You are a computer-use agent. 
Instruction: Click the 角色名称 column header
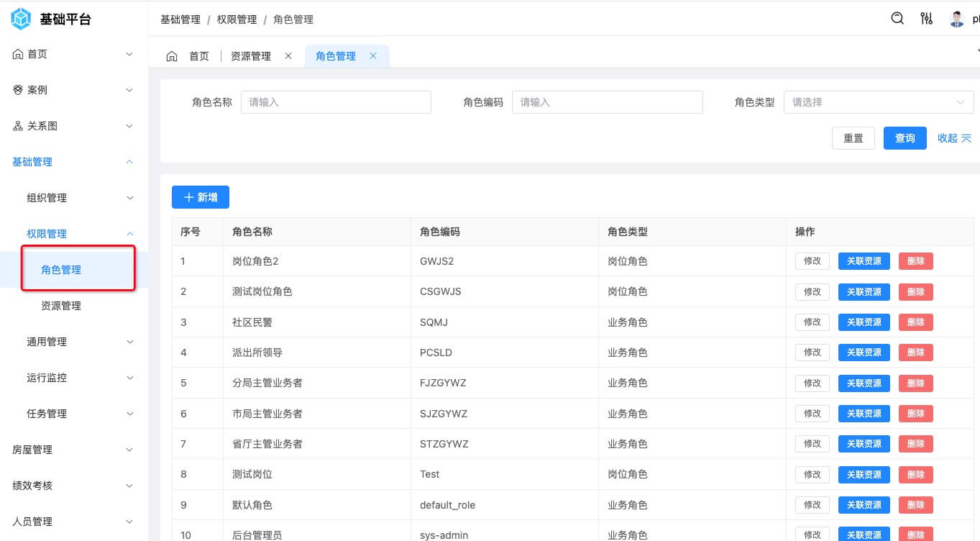pos(317,232)
